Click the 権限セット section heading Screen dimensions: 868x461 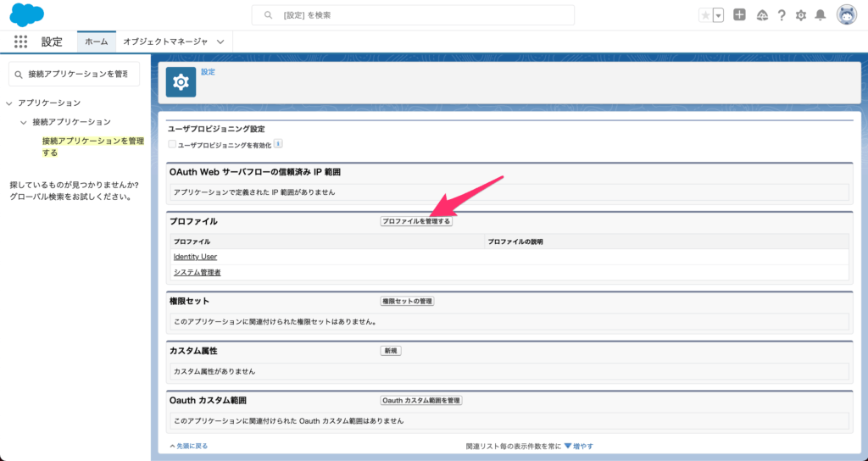tap(189, 301)
